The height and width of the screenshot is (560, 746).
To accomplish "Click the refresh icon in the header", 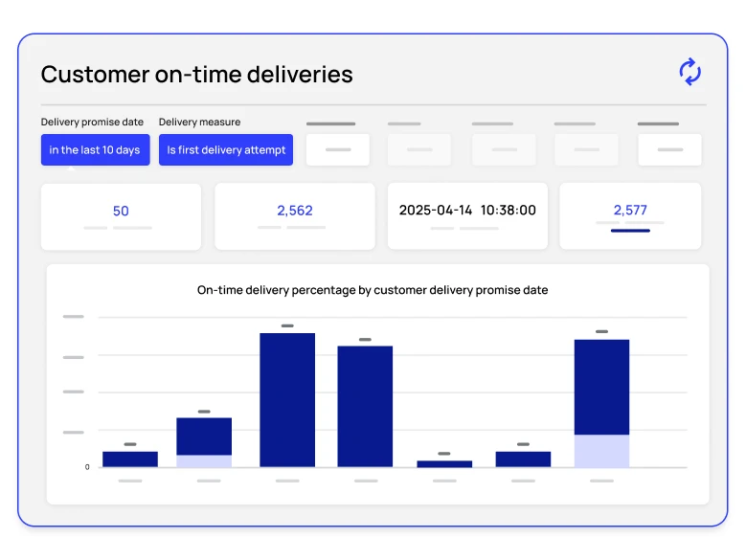I will [x=689, y=72].
